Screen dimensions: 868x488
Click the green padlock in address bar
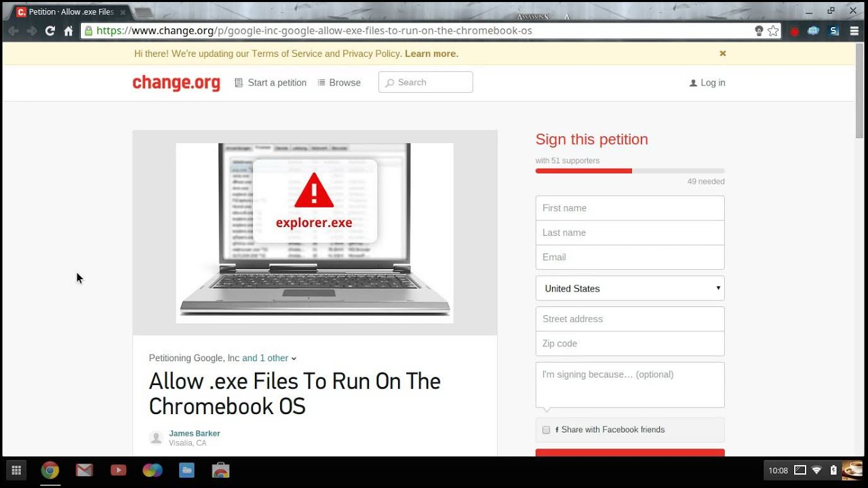[x=88, y=30]
